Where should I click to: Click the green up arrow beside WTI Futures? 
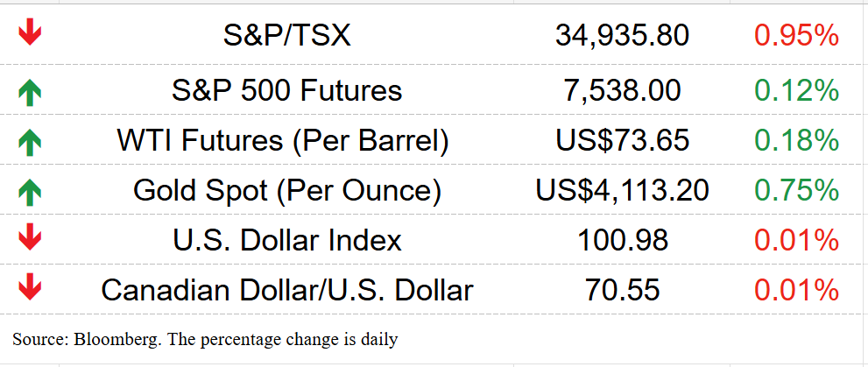click(30, 143)
